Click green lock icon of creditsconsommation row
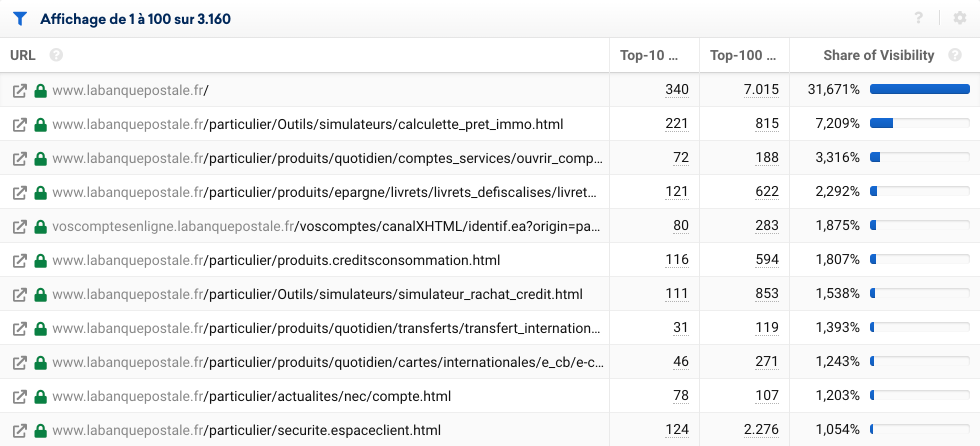980x446 pixels. pos(40,260)
